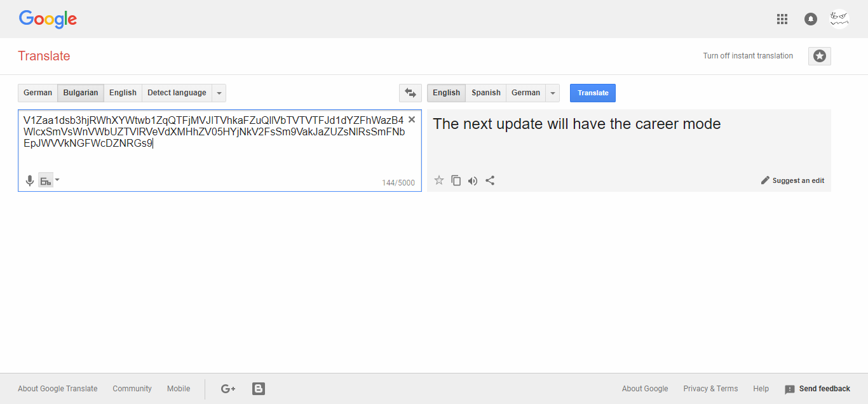Screen dimensions: 868x404
Task: Activate microphone voice input
Action: (29, 180)
